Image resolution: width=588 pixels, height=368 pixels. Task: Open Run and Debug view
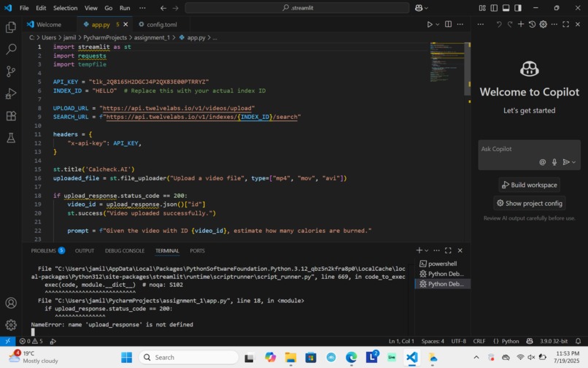tap(11, 93)
